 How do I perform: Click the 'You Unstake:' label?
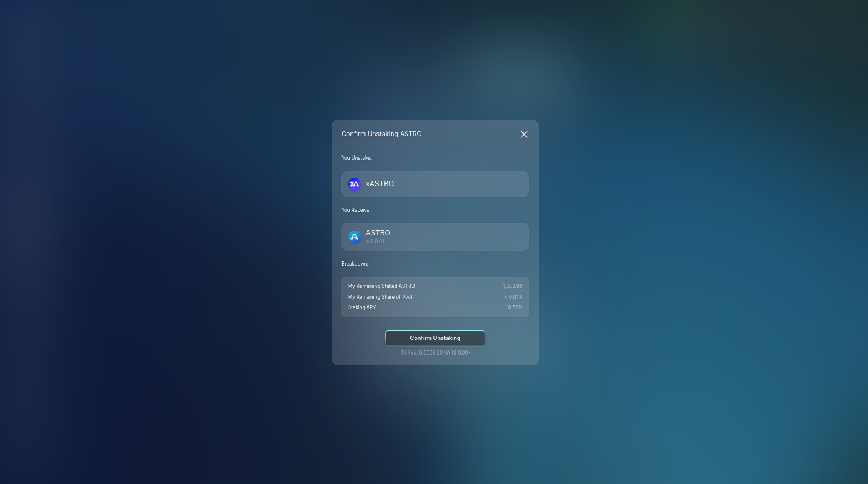point(357,158)
